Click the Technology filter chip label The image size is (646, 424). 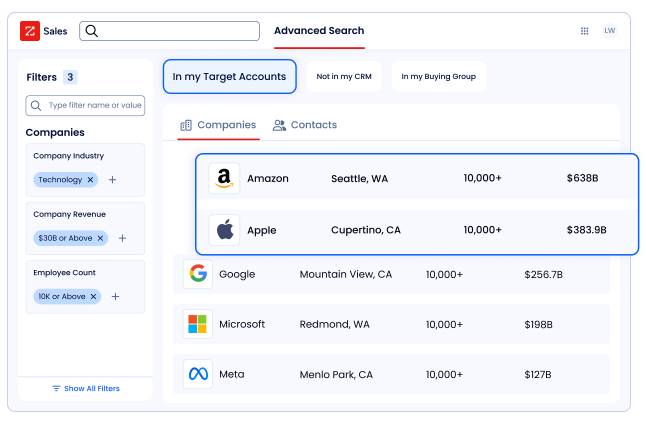pyautogui.click(x=60, y=180)
